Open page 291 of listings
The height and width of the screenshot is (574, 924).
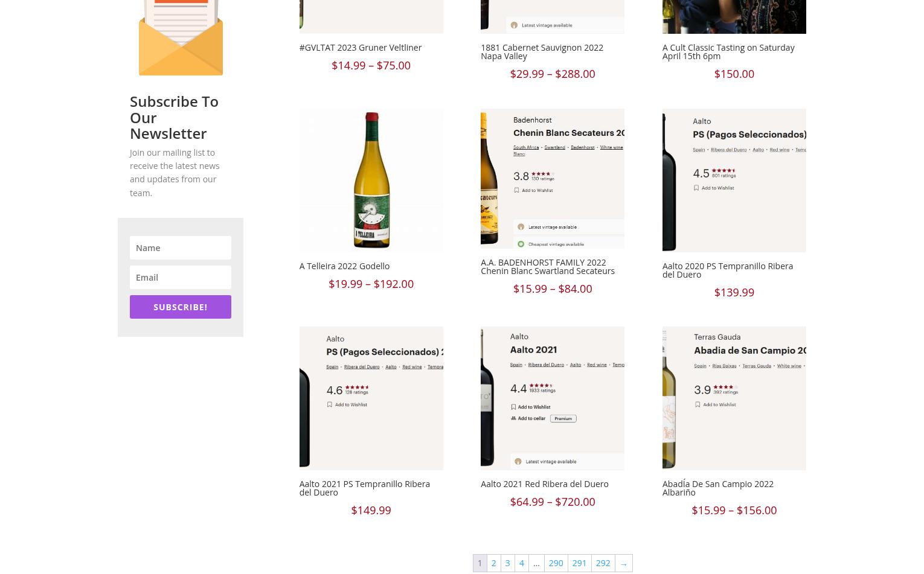coord(579,563)
